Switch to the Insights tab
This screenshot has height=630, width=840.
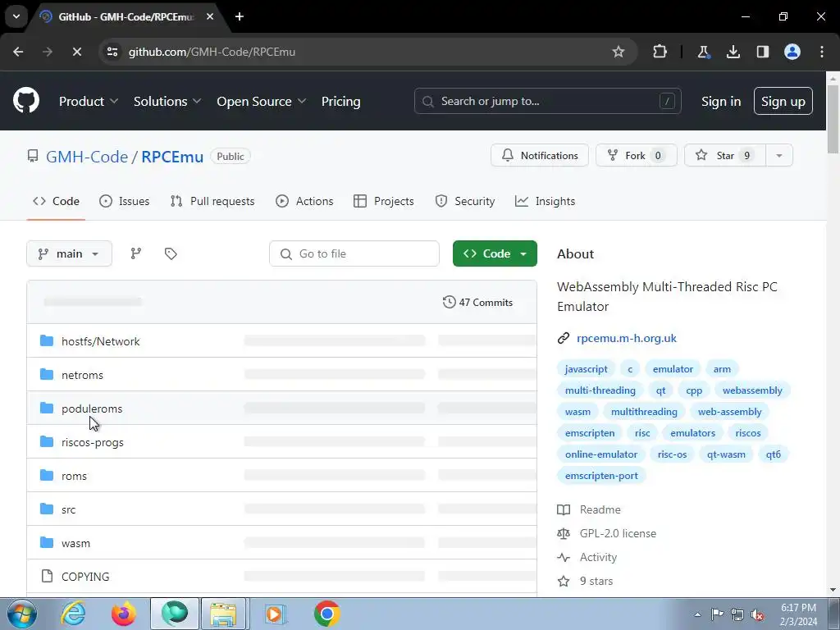pos(545,201)
